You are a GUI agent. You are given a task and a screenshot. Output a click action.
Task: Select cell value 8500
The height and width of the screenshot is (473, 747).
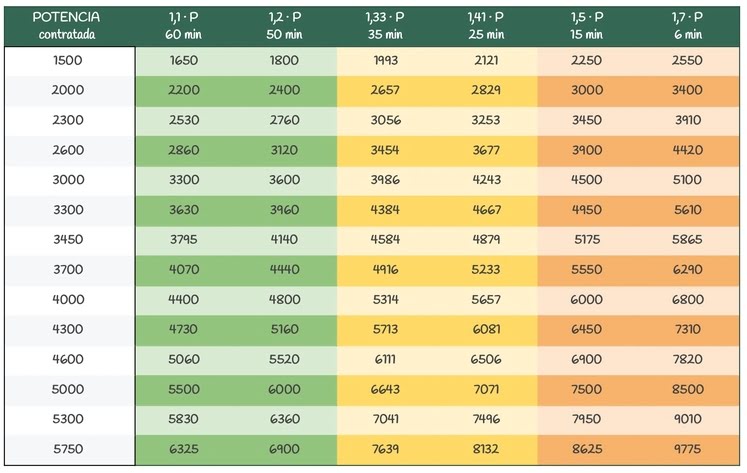(x=687, y=389)
